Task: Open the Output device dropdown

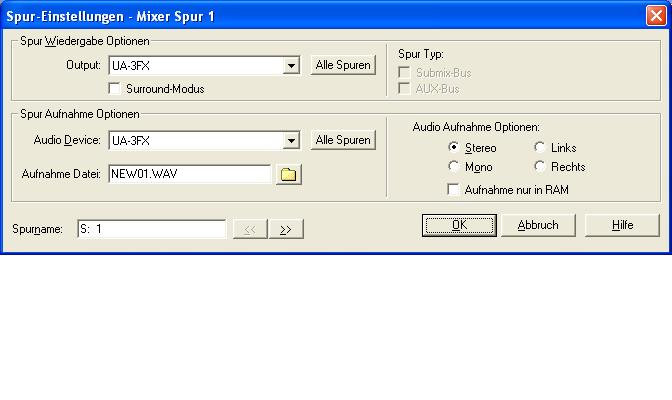Action: click(x=291, y=66)
